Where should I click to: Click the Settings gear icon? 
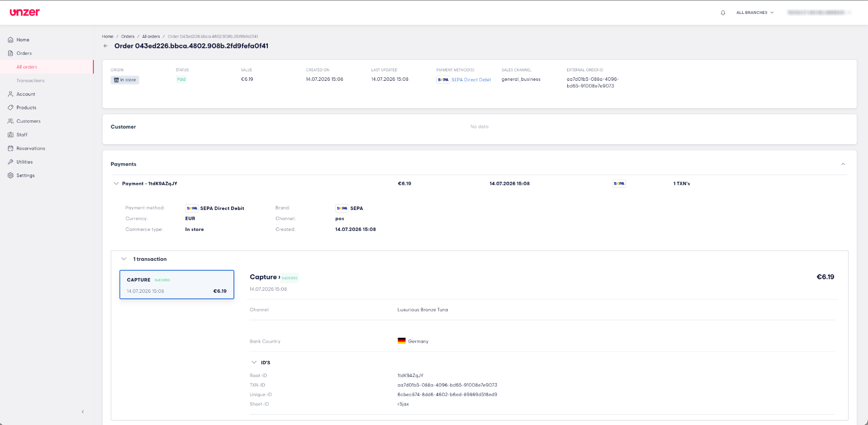coord(10,175)
